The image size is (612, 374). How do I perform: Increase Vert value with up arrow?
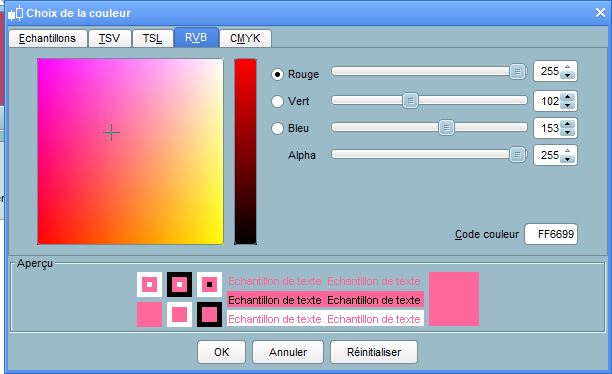[568, 97]
